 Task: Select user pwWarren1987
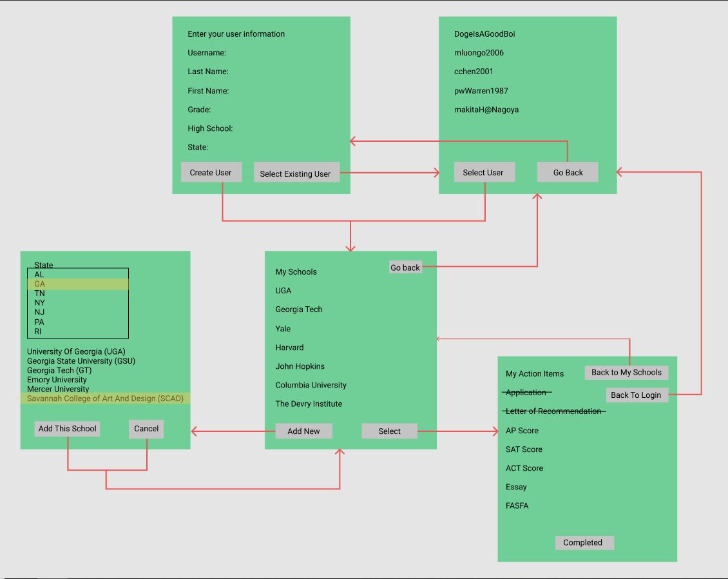[x=481, y=91]
